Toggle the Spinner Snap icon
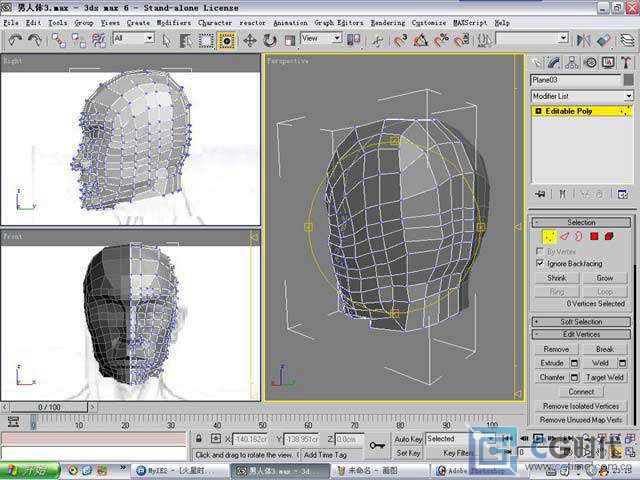640x480 pixels. point(461,40)
